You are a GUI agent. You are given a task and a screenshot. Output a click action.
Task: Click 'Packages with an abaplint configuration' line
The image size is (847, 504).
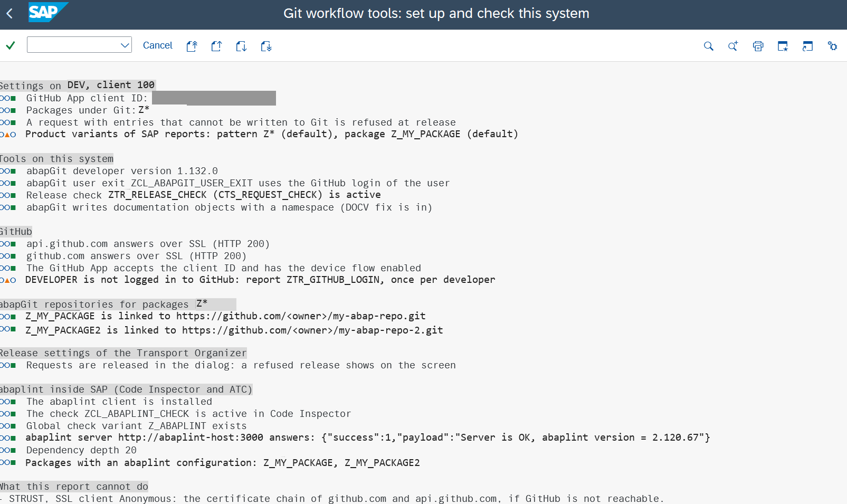(223, 463)
